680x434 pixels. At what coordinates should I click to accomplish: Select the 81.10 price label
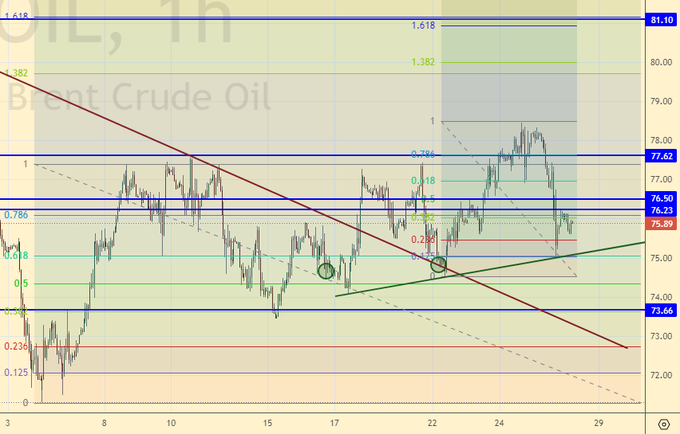pos(660,19)
